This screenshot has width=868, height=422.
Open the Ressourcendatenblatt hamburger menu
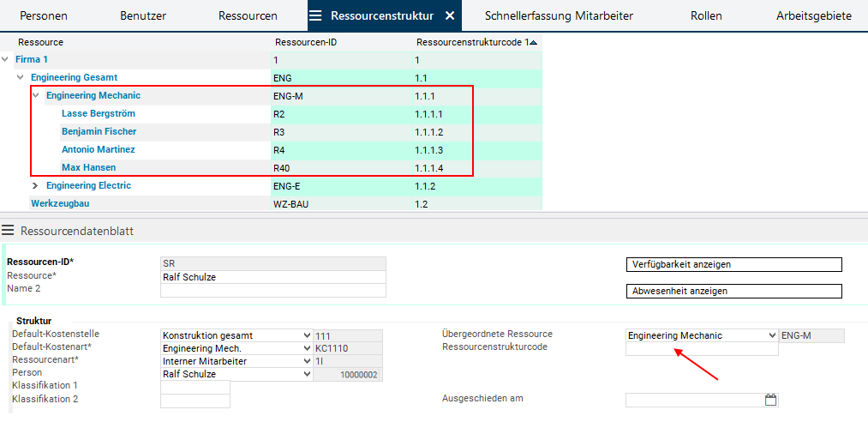click(8, 231)
